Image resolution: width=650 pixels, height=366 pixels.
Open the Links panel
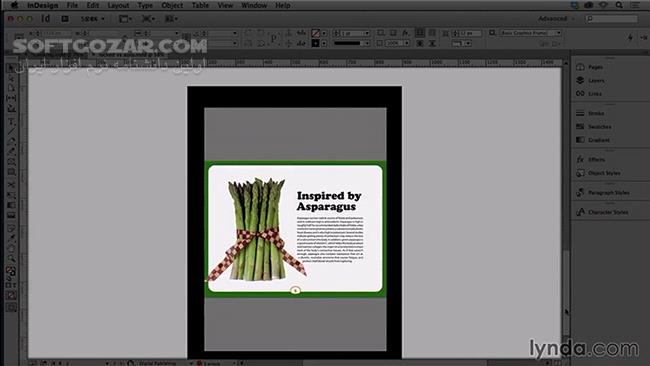[x=589, y=94]
